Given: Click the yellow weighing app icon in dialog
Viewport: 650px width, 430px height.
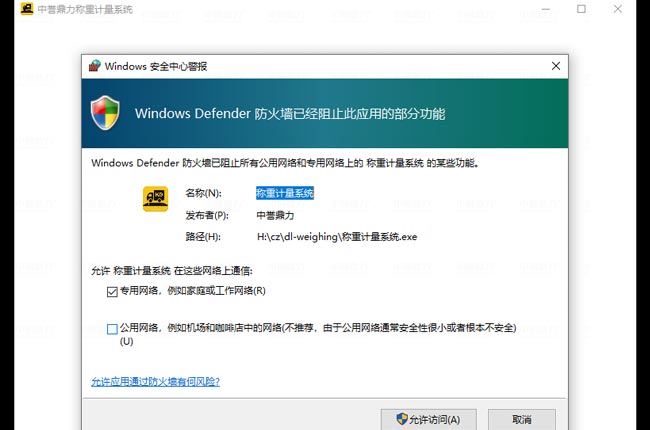Looking at the screenshot, I should tap(155, 199).
